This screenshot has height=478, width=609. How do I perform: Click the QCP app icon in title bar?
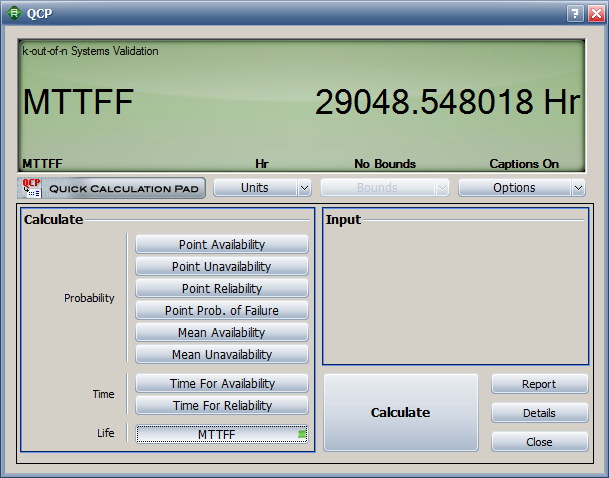14,13
